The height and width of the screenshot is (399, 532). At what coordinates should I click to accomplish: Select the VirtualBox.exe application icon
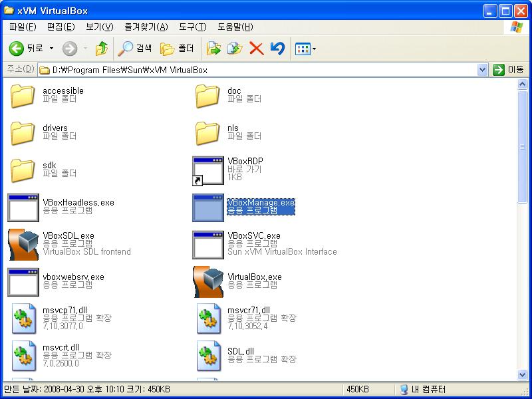207,282
